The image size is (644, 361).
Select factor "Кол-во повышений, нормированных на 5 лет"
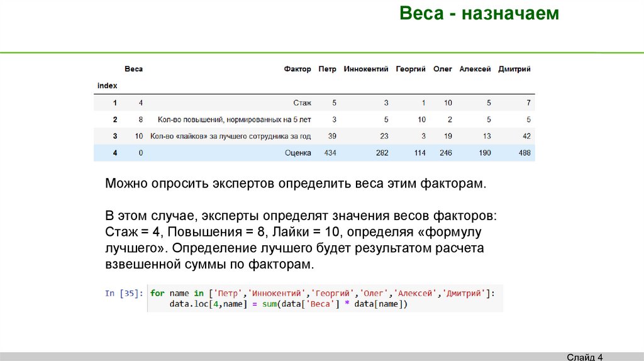[235, 119]
